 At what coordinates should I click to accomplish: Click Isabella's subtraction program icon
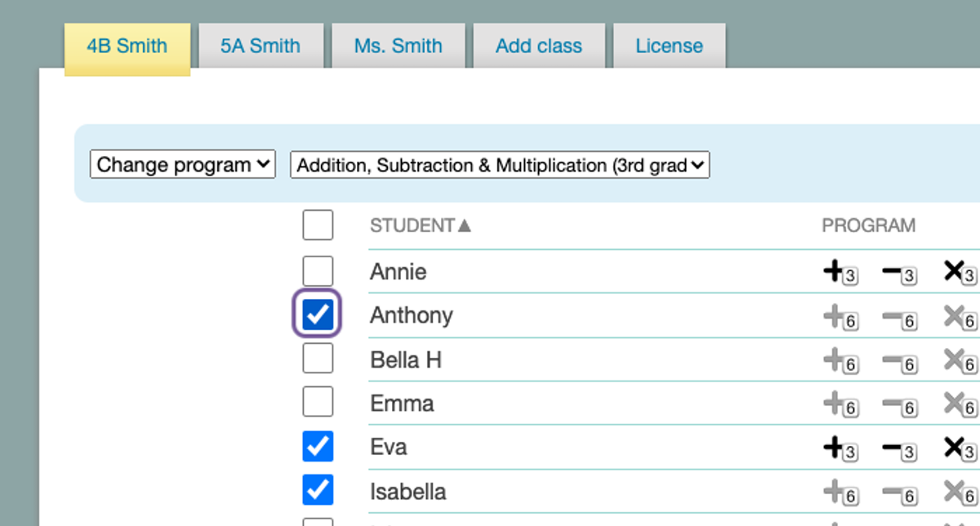click(x=898, y=493)
